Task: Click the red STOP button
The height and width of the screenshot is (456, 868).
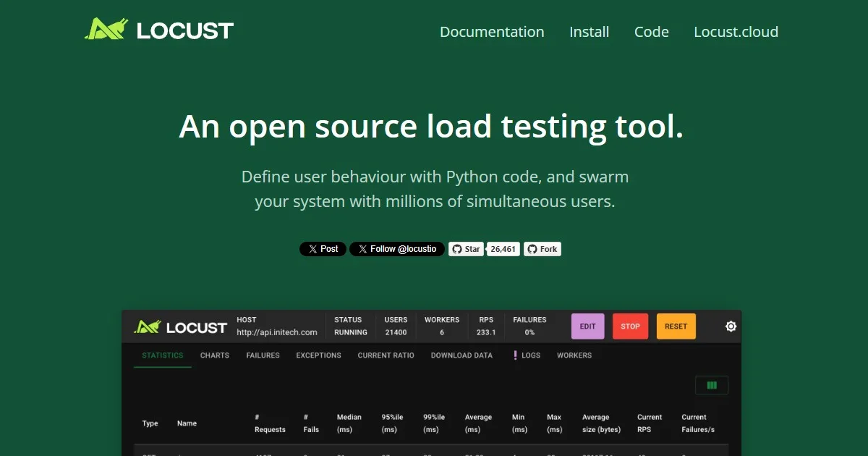Action: pyautogui.click(x=631, y=326)
